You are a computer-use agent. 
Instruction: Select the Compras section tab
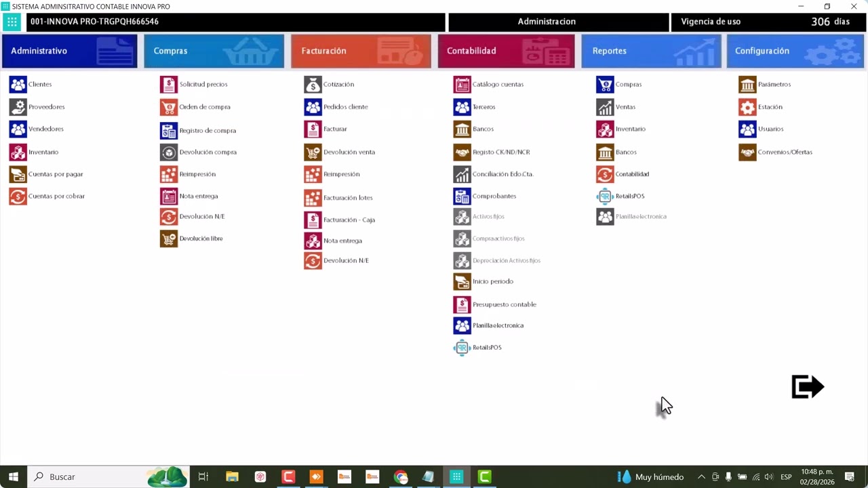[x=214, y=51]
